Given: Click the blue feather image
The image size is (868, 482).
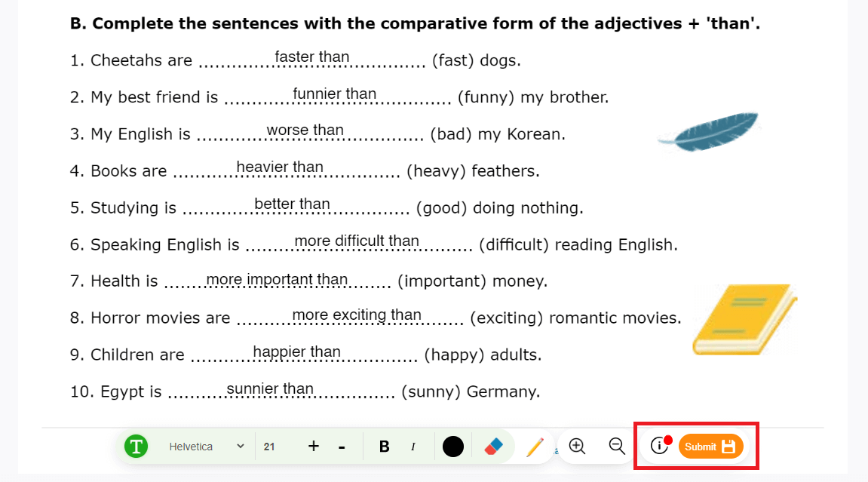Looking at the screenshot, I should click(x=709, y=131).
